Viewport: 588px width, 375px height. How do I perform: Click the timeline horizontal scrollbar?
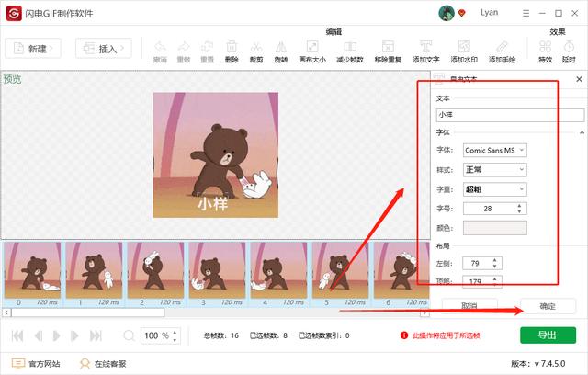click(x=88, y=312)
